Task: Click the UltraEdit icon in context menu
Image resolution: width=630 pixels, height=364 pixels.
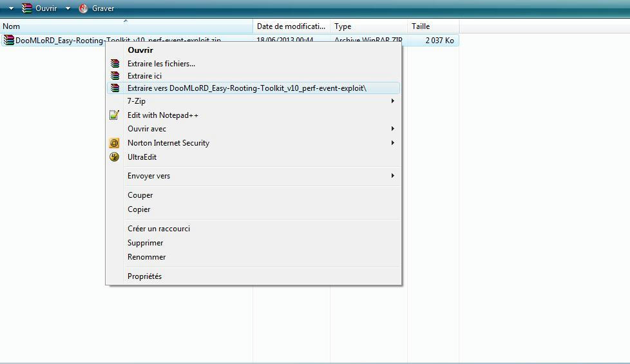Action: tap(114, 157)
